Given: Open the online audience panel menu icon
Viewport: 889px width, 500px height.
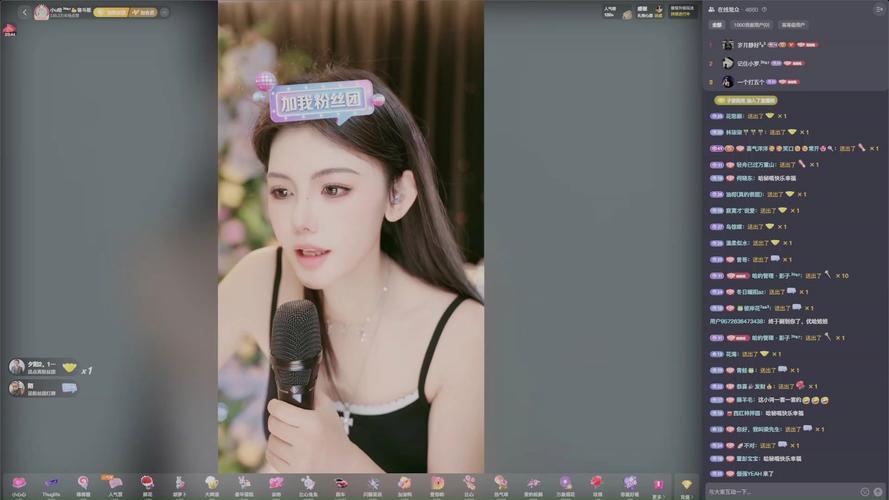Looking at the screenshot, I should tap(879, 9).
